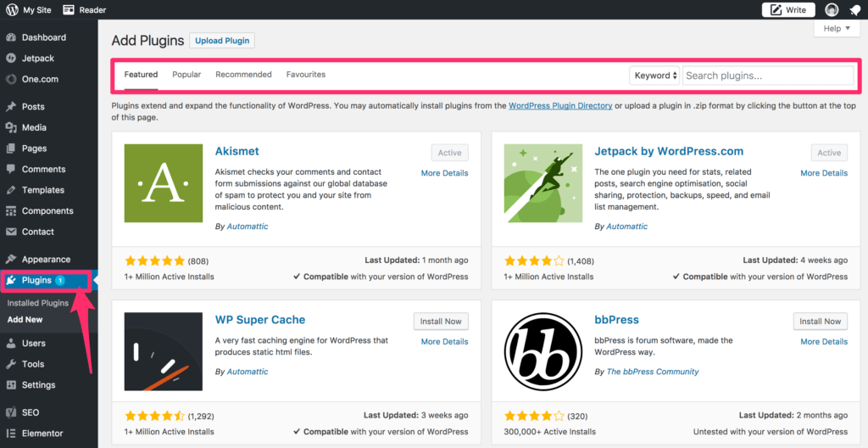Open the bbPress title link
The image size is (868, 448).
[617, 320]
